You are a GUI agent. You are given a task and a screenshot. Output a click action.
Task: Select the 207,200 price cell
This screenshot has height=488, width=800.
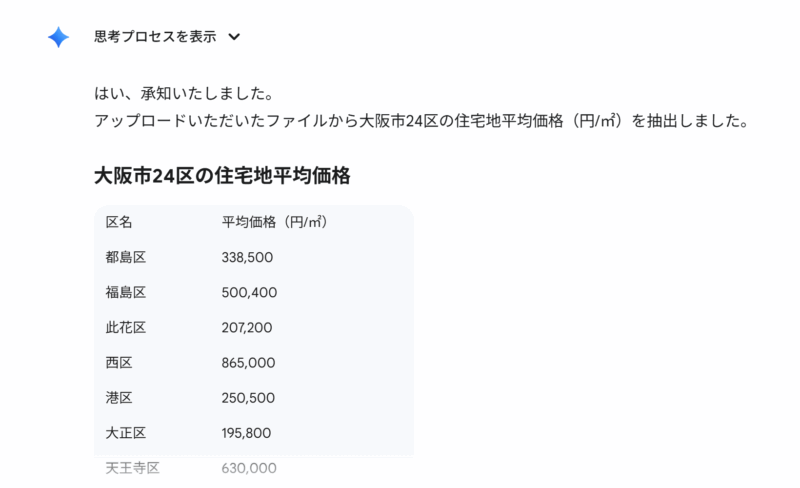click(x=247, y=327)
